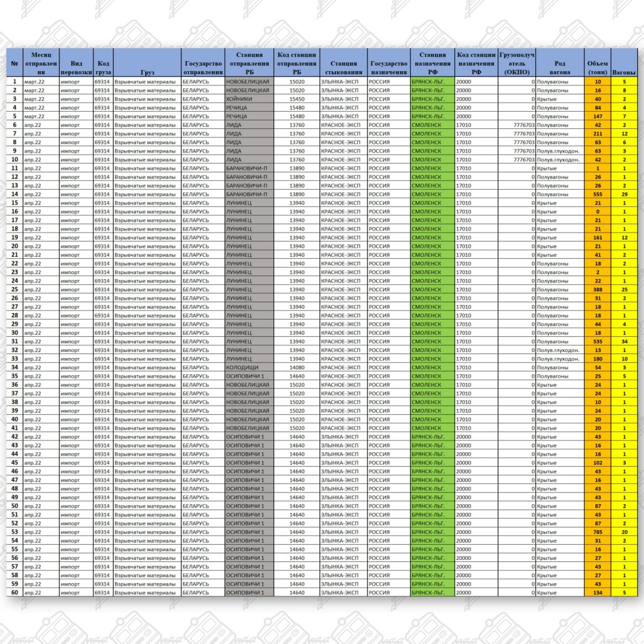Click the "Месяц отправления" column header
Viewport: 644px width, 644px height.
pyautogui.click(x=41, y=63)
